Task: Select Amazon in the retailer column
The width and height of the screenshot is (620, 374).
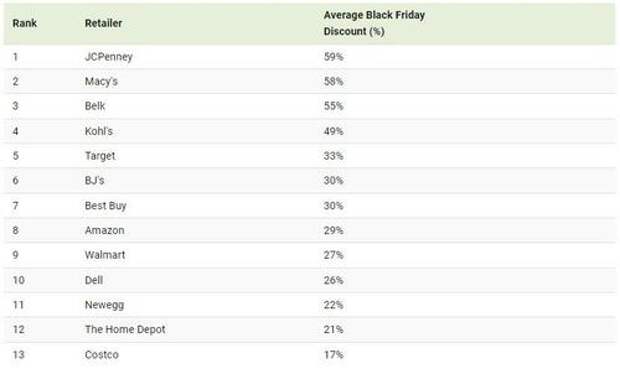Action: [x=104, y=230]
